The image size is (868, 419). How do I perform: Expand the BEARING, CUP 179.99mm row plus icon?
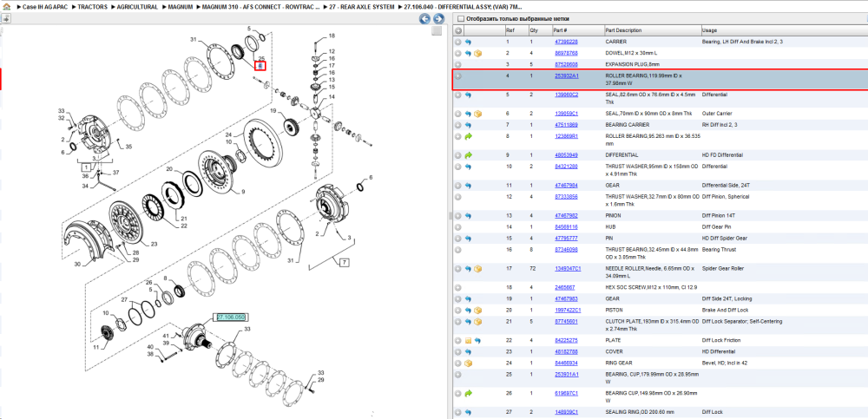457,375
